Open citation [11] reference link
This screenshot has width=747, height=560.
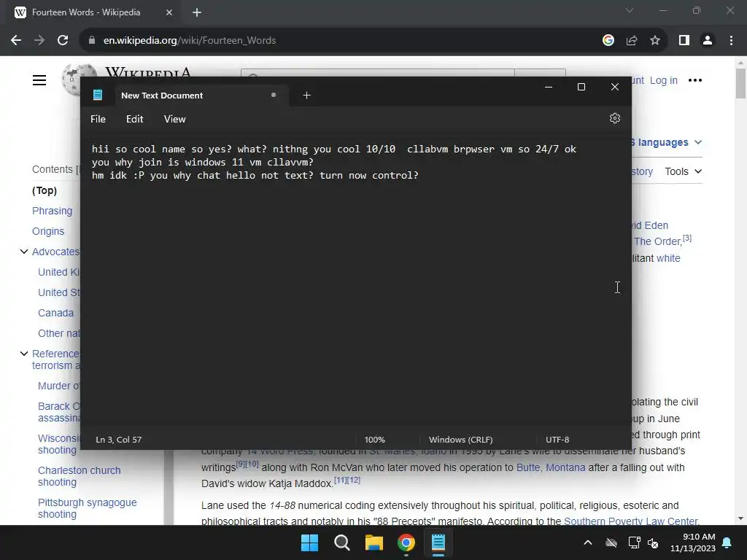click(x=340, y=480)
